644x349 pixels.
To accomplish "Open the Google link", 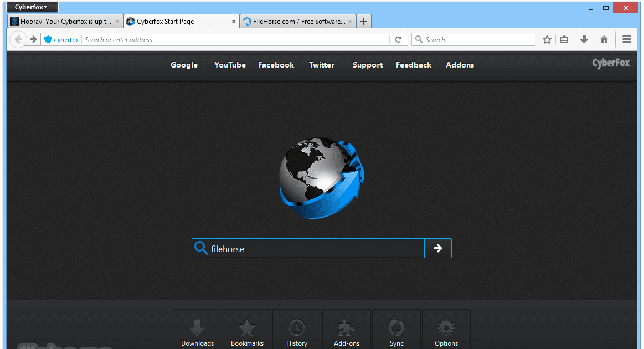I will (x=184, y=65).
